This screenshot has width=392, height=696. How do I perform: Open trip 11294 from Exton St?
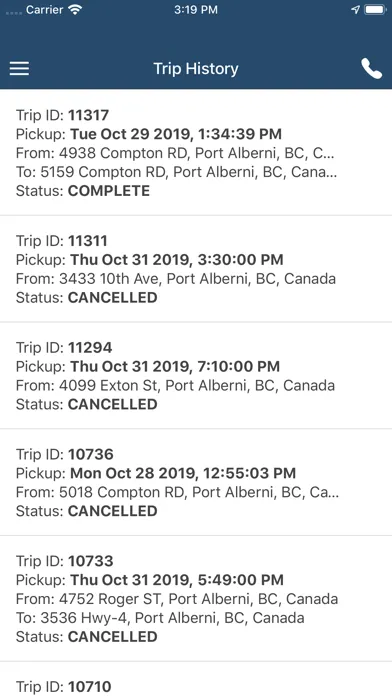coord(196,376)
